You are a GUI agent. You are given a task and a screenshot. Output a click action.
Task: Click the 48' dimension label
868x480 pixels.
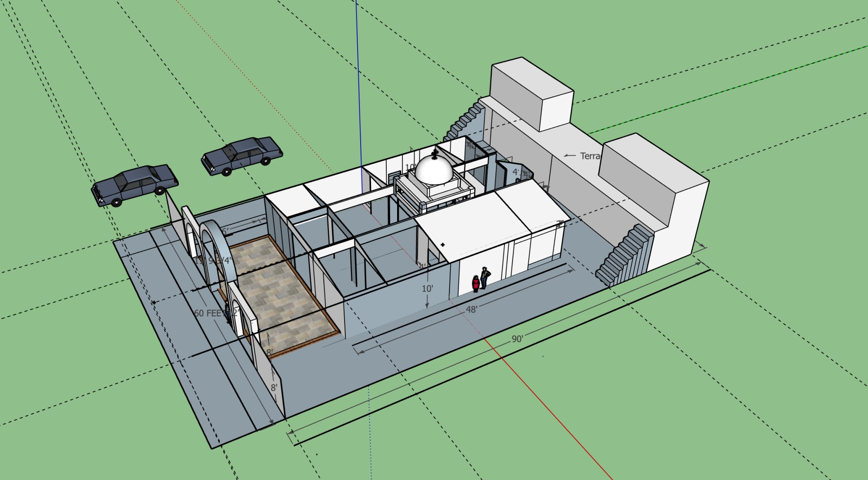click(x=471, y=309)
